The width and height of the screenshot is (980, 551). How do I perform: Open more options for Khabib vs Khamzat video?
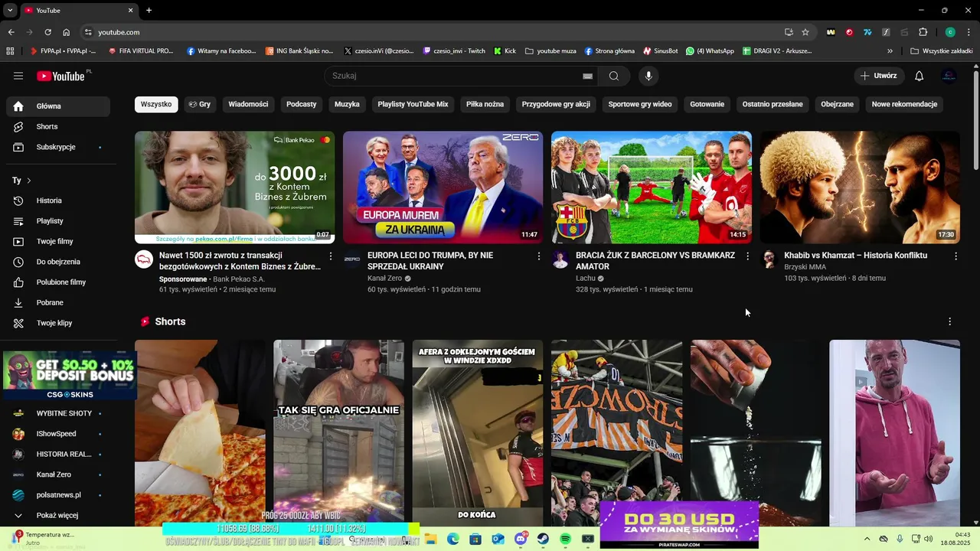955,256
